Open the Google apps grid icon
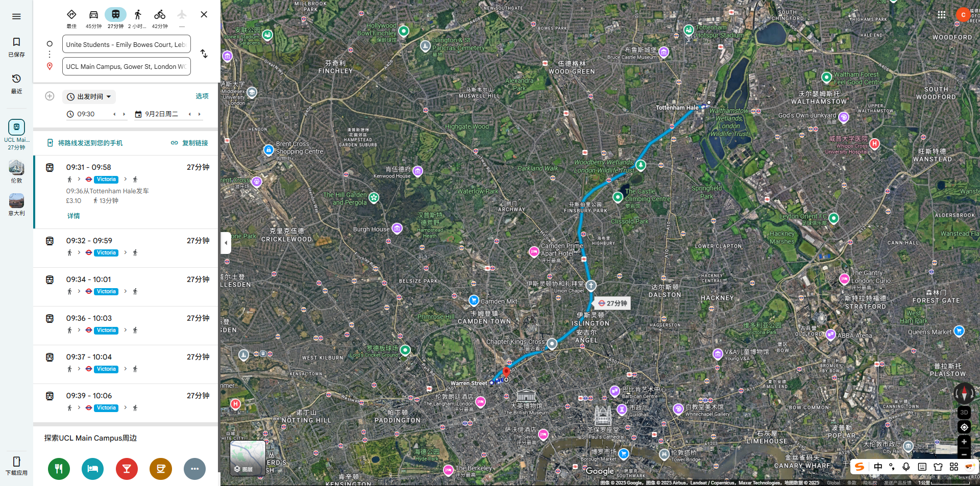Screen dimensions: 980x486 [942, 15]
